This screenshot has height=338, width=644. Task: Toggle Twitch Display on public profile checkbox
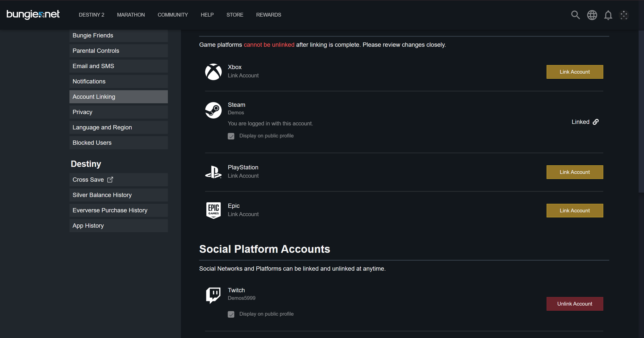(231, 314)
